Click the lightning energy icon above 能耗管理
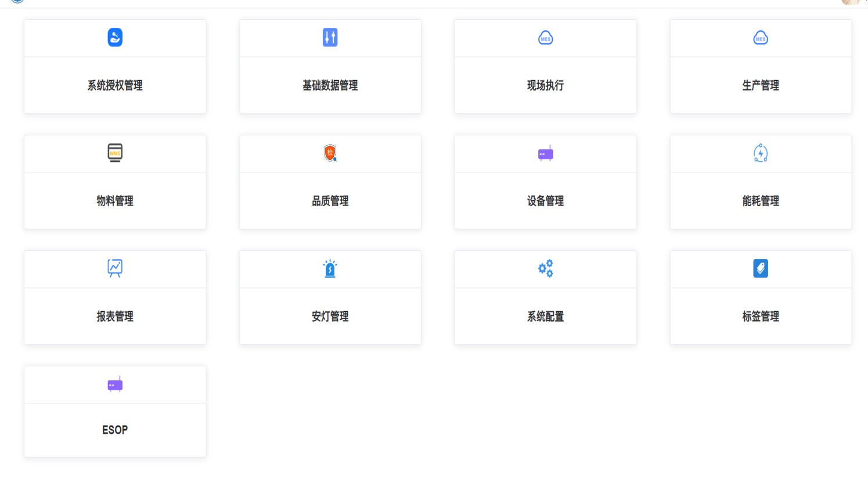Viewport: 868px width, 479px height. (x=761, y=153)
